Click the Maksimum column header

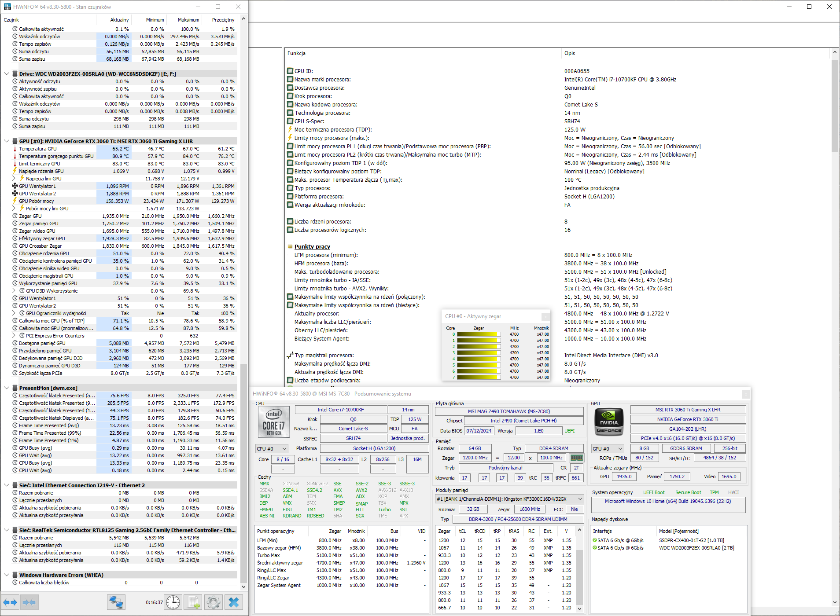(x=188, y=20)
